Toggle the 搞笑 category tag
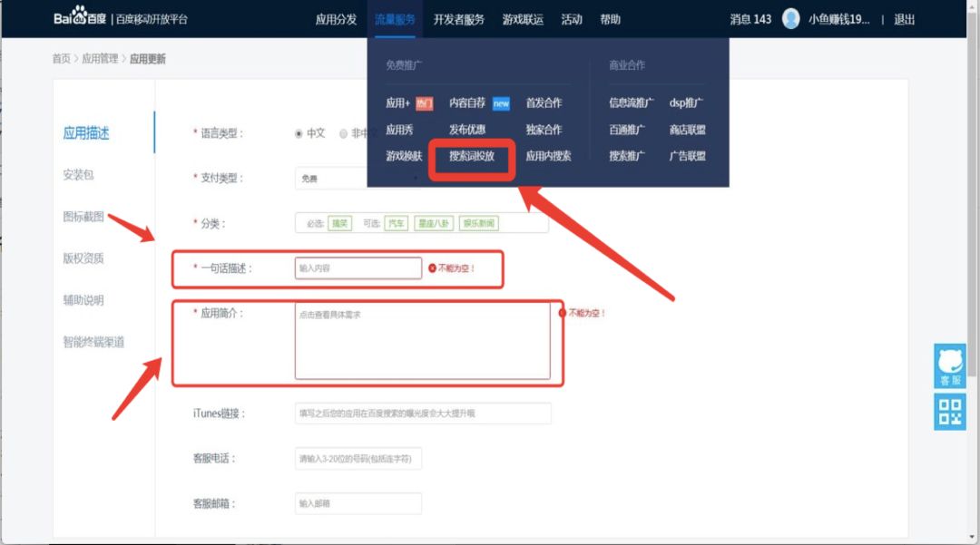The width and height of the screenshot is (980, 545). [339, 223]
